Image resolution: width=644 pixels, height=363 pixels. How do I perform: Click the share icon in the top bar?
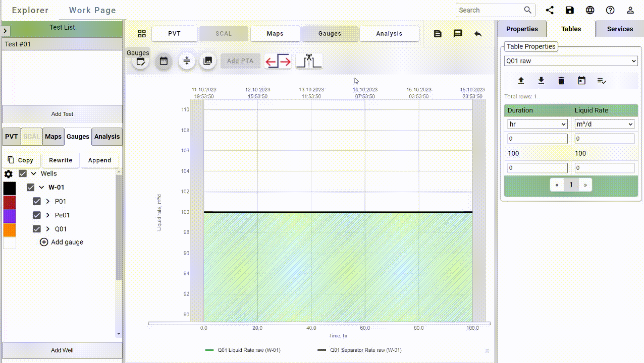550,10
